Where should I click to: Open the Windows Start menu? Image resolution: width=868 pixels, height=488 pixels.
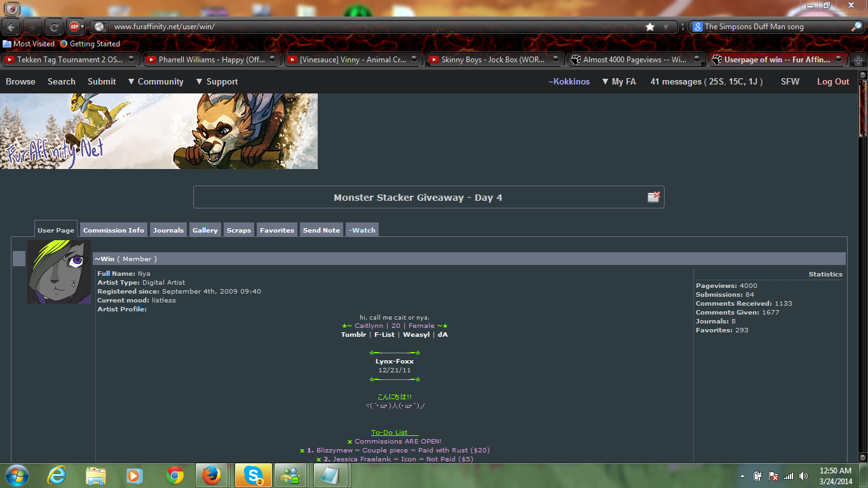pyautogui.click(x=16, y=475)
